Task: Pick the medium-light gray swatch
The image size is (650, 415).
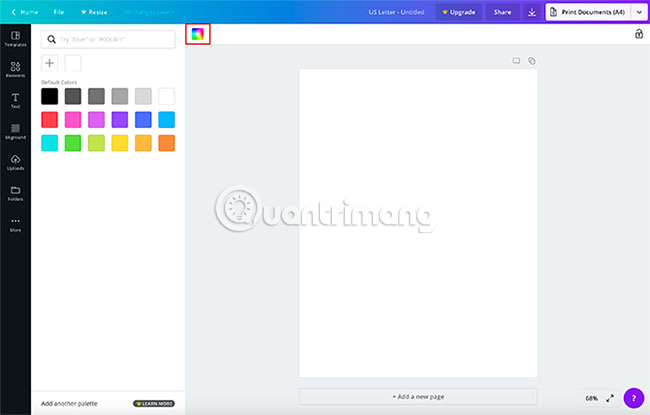Action: (x=120, y=96)
